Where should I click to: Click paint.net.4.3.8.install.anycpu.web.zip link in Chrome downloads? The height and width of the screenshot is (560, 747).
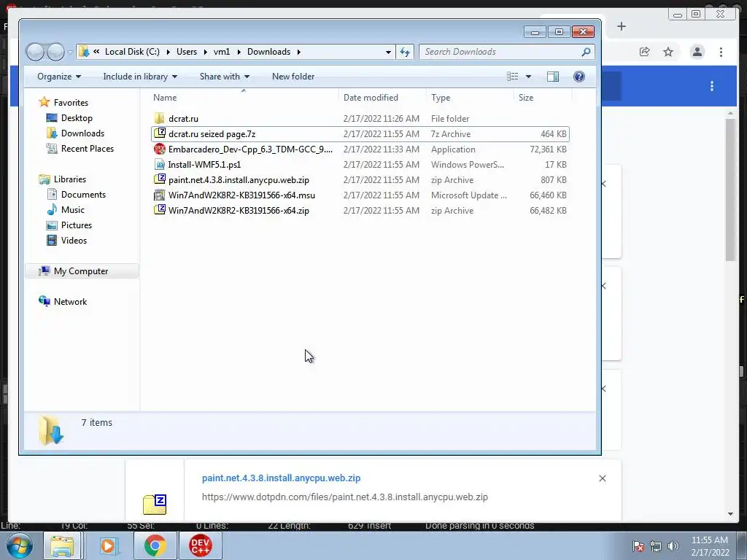281,478
